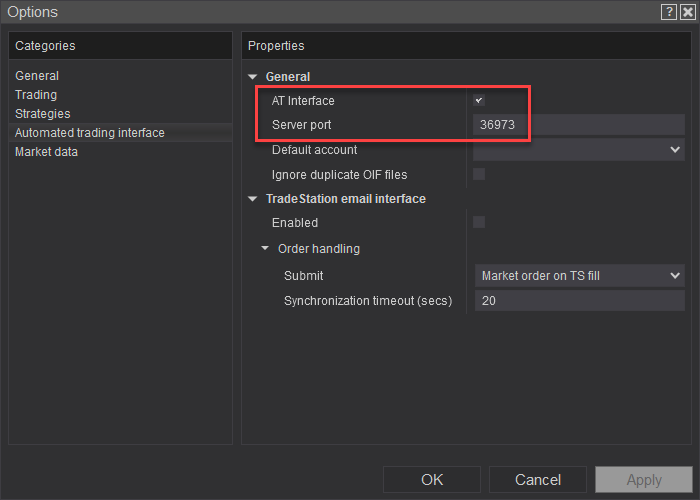Image resolution: width=700 pixels, height=500 pixels.
Task: Collapse the TradeStation email interface section
Action: 253,199
